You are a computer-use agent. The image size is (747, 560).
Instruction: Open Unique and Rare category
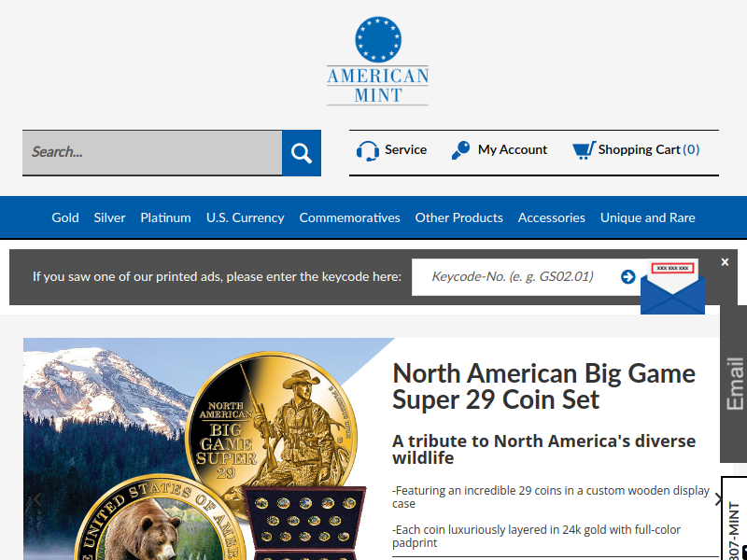[647, 217]
